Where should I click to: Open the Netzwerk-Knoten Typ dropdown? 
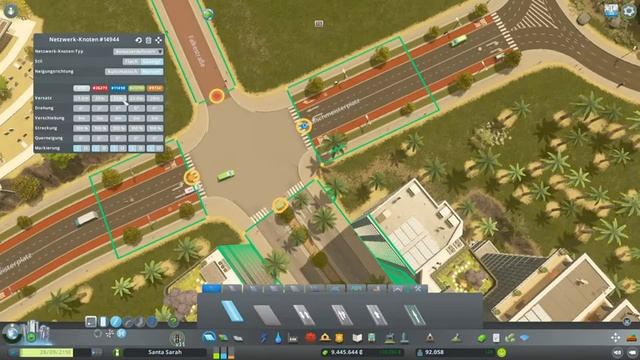coord(138,52)
